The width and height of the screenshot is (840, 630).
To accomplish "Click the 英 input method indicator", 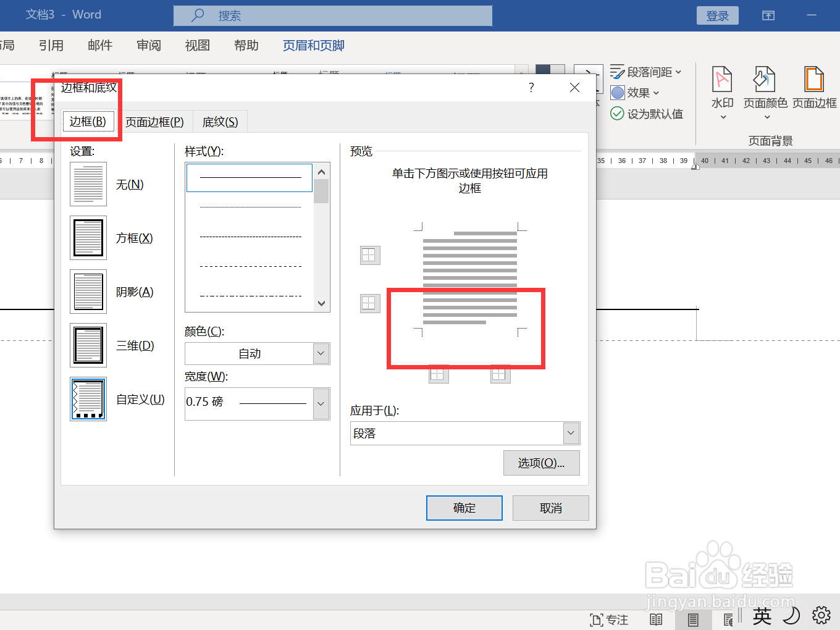I will [x=762, y=616].
